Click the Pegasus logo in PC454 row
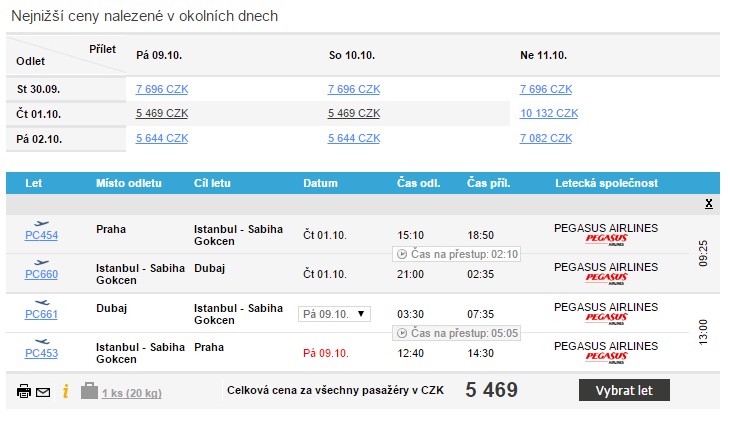The image size is (730, 421). point(606,240)
